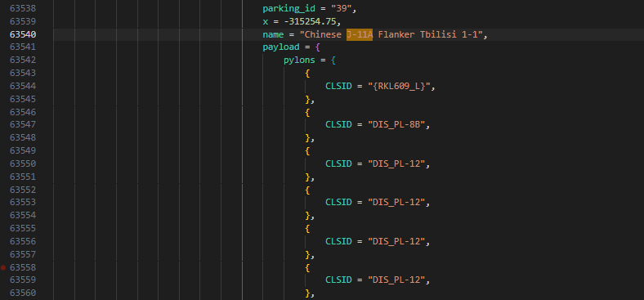The image size is (644, 300).
Task: Click the highlighted J-11A search match
Action: tap(360, 35)
